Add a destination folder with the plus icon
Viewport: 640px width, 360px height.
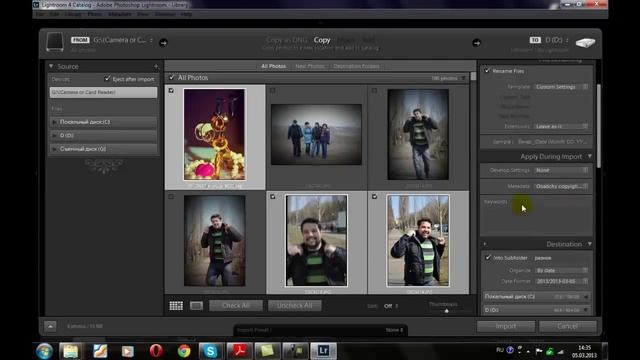(x=485, y=244)
